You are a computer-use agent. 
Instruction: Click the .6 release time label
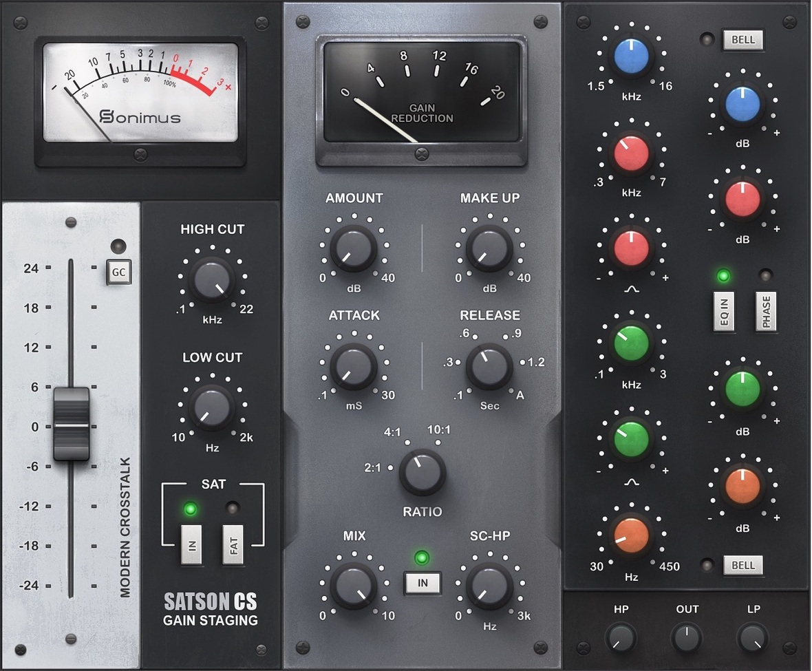click(x=464, y=333)
